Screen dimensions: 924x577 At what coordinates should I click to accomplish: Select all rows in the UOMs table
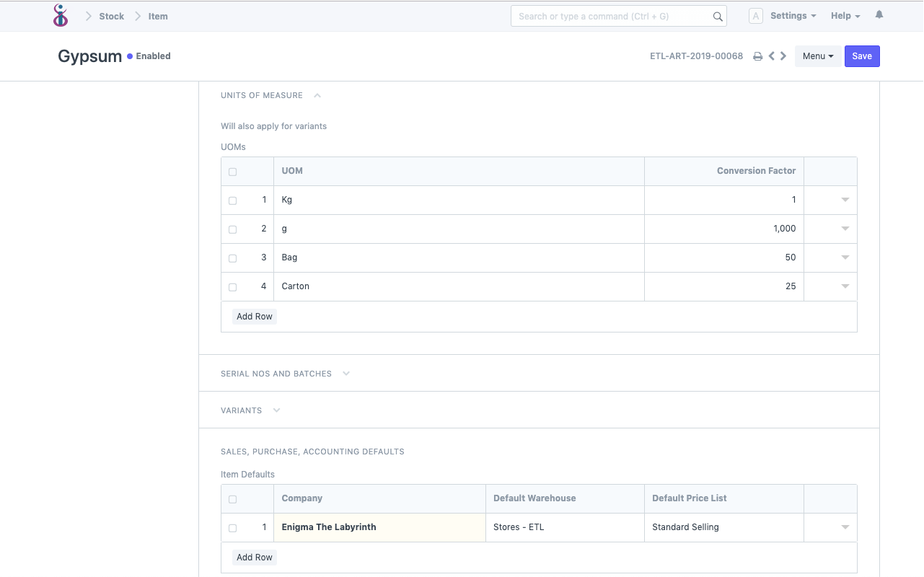pos(232,172)
